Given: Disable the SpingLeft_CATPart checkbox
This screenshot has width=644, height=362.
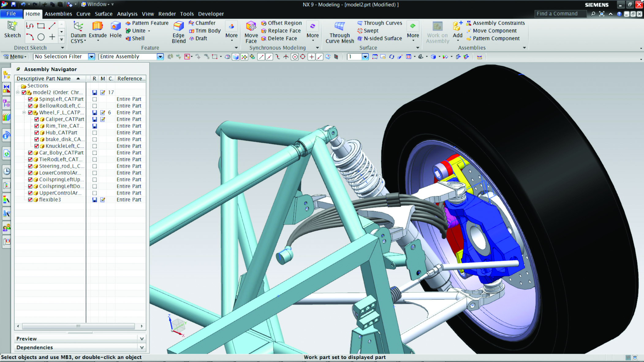Looking at the screenshot, I should coord(30,99).
